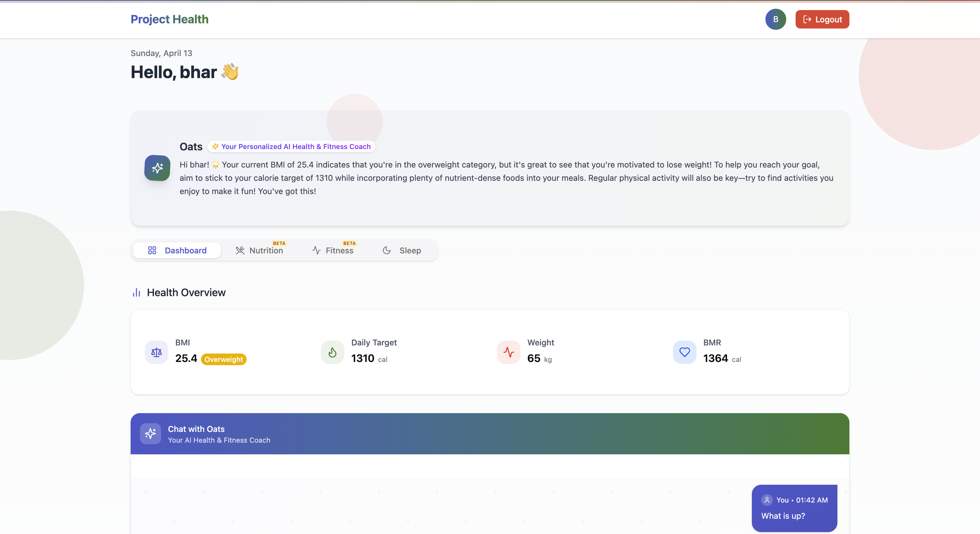Click the Overweight badge under BMI

[x=223, y=359]
